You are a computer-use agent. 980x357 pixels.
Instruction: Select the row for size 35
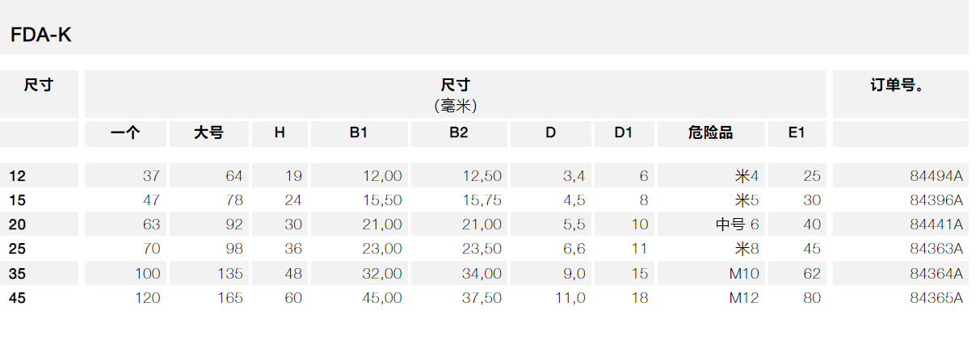(x=485, y=274)
